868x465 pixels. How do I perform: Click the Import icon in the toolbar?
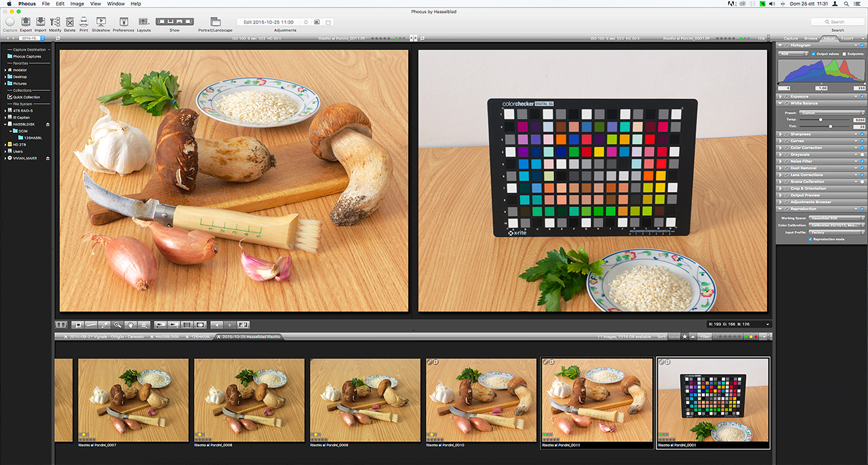tap(41, 22)
